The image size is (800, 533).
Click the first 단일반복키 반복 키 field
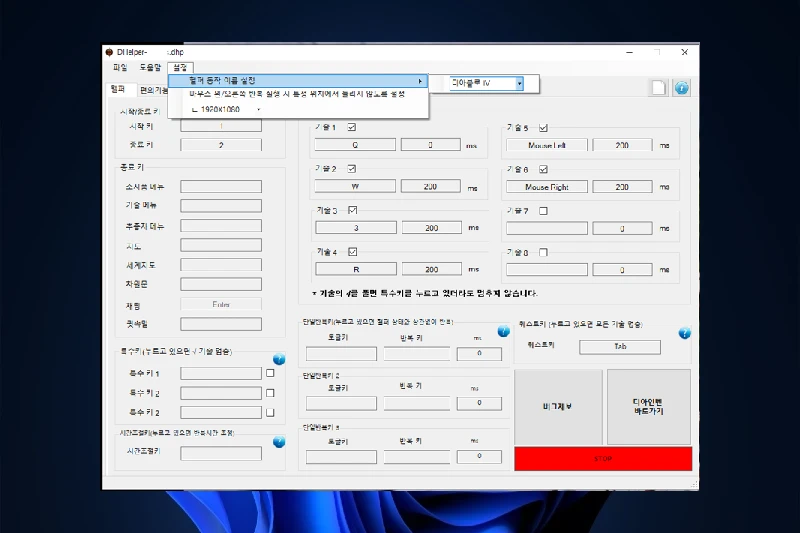click(x=417, y=353)
